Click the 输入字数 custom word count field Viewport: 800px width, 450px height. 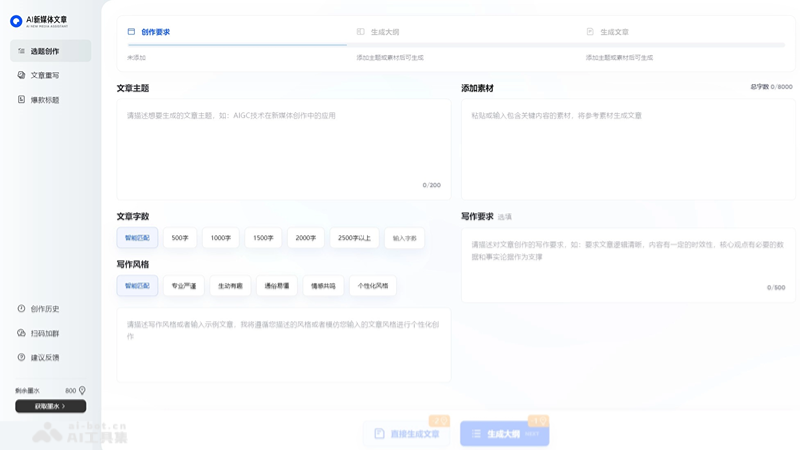pos(405,238)
